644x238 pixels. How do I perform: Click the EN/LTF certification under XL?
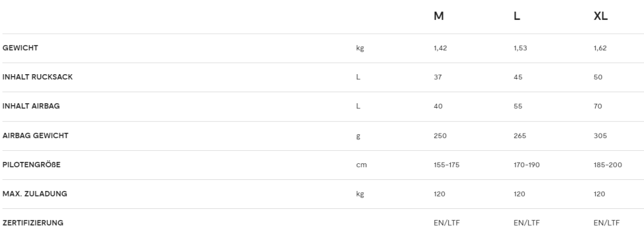(x=606, y=223)
